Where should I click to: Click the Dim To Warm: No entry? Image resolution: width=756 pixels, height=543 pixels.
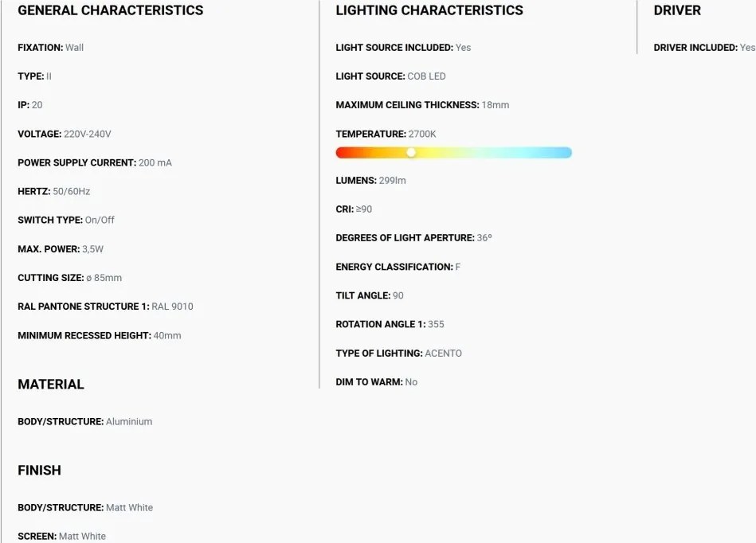click(377, 382)
